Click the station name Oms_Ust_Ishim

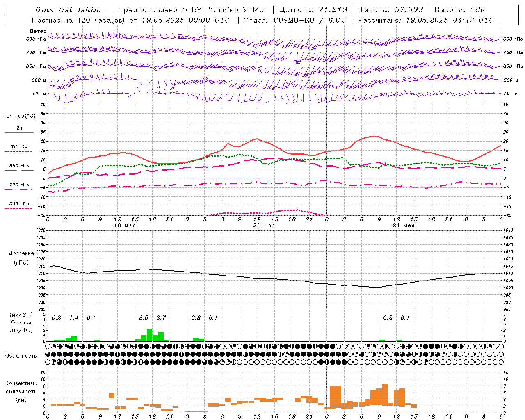click(68, 10)
